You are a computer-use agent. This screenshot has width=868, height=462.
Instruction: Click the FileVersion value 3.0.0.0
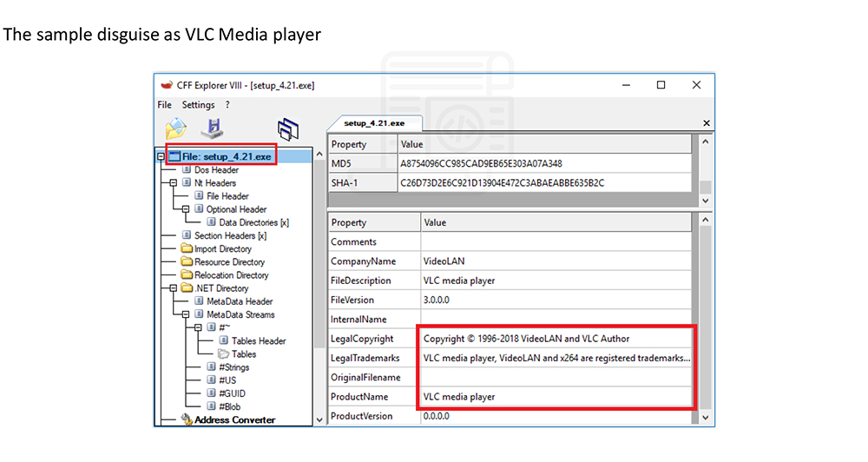pyautogui.click(x=437, y=300)
